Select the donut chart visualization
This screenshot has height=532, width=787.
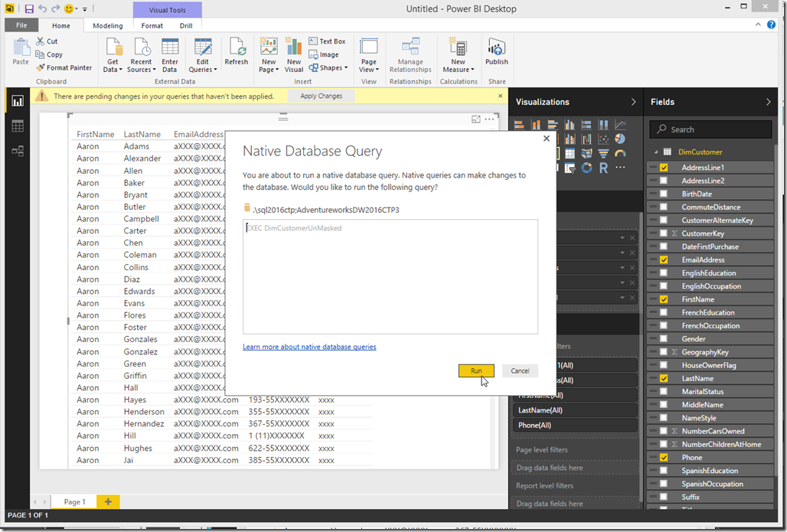(586, 168)
